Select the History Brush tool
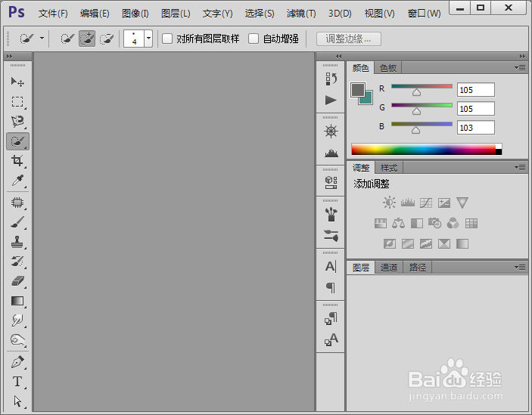This screenshot has width=532, height=415. (17, 262)
